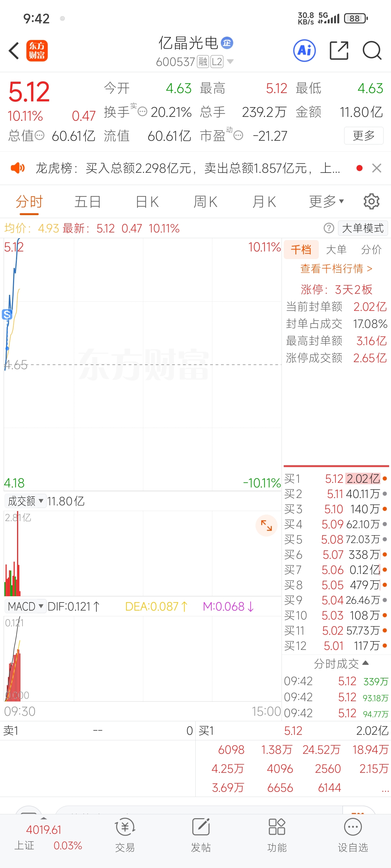Switch to the 月K chart tab
This screenshot has height=868, width=391.
tap(264, 202)
